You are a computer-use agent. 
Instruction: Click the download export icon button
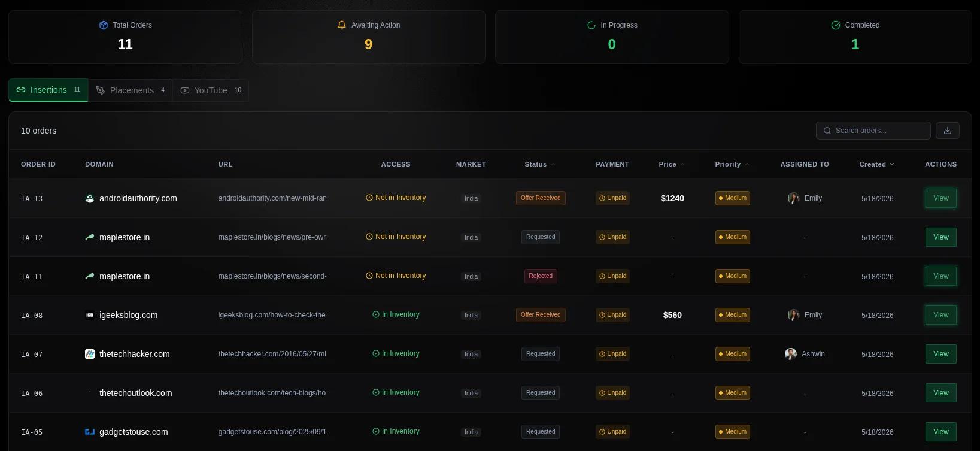click(x=948, y=131)
